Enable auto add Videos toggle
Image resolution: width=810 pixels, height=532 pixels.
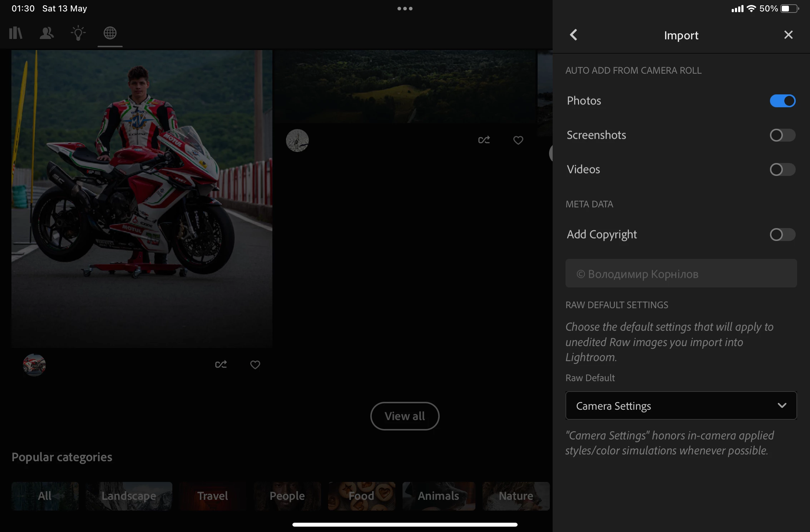(782, 169)
